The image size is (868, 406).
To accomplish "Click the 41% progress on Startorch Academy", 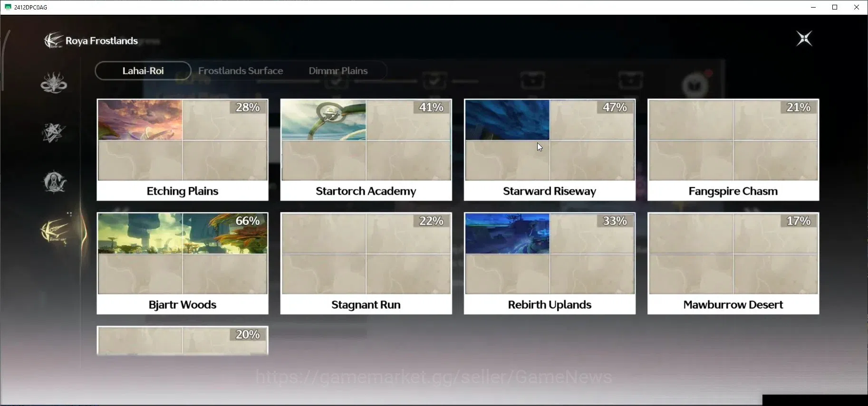I will 431,107.
